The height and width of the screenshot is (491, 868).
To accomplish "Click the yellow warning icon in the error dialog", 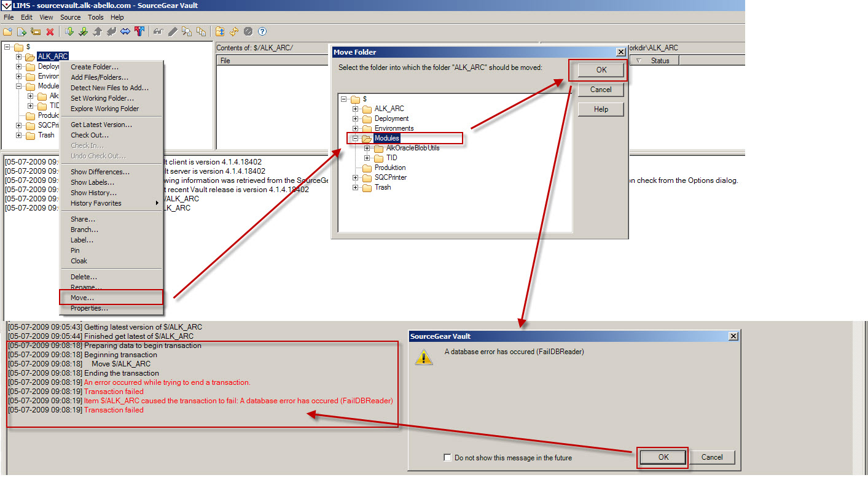I will [424, 357].
